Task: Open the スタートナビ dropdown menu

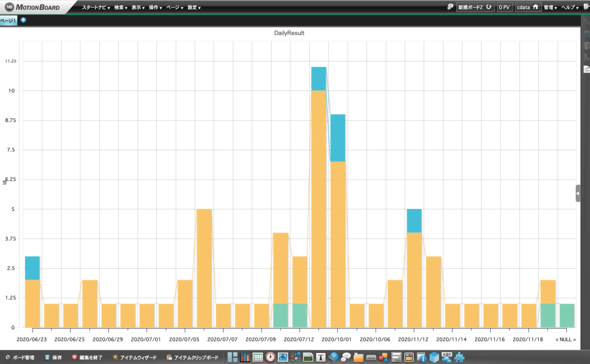Action: click(x=96, y=7)
